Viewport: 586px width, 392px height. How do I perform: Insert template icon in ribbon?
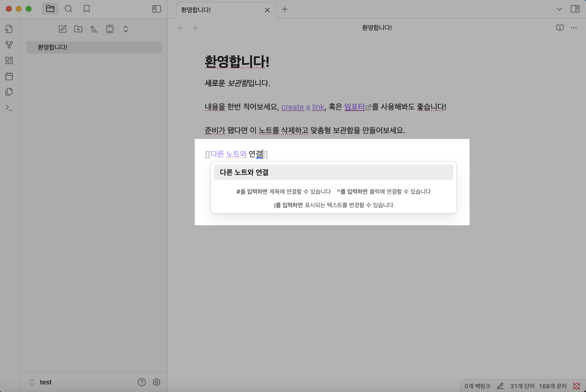tap(9, 92)
